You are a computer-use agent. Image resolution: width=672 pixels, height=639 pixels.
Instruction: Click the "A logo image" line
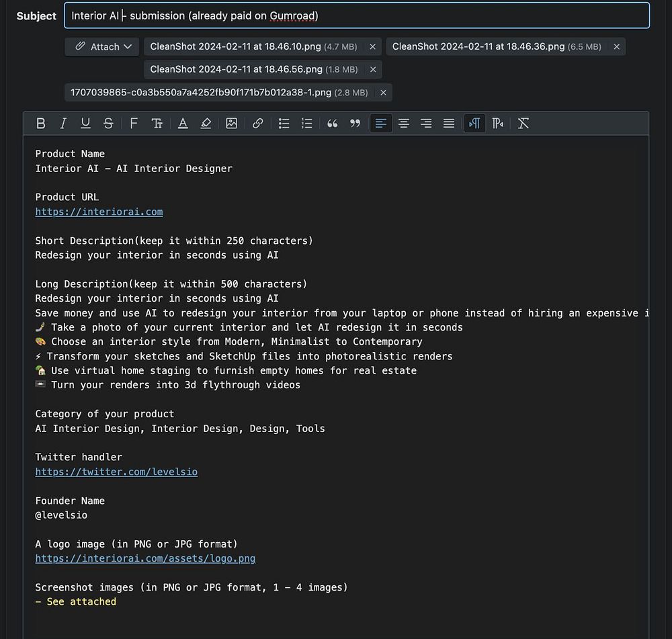(x=136, y=544)
